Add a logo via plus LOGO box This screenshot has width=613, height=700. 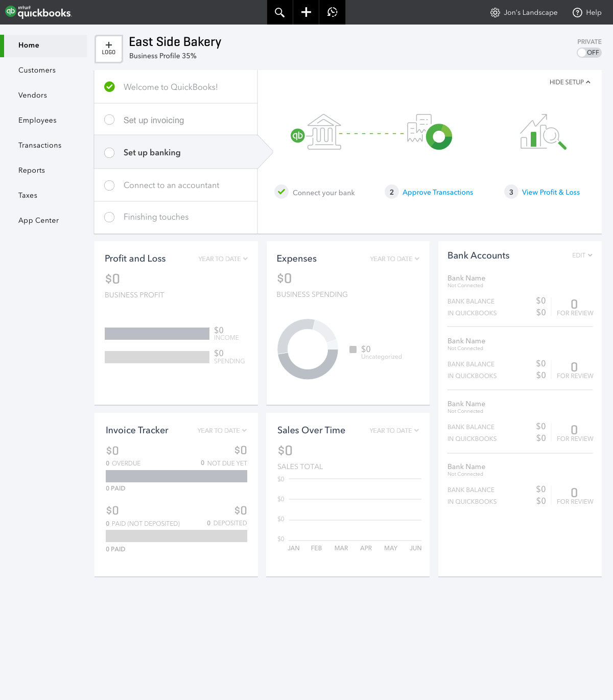109,49
